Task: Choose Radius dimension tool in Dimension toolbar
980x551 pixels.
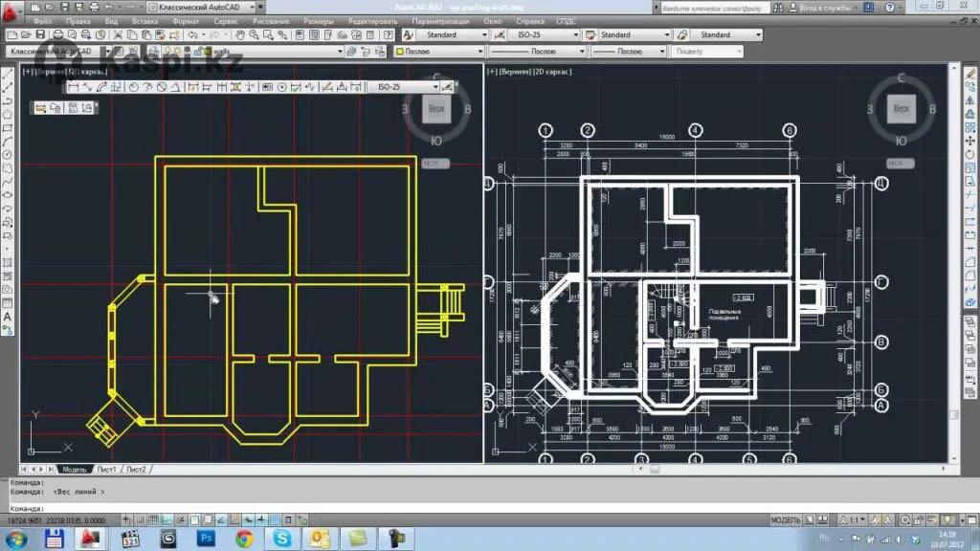Action: (133, 87)
